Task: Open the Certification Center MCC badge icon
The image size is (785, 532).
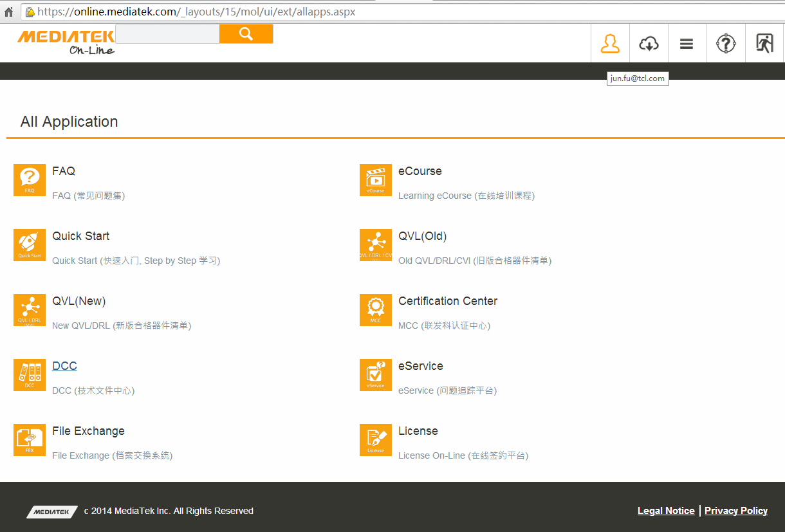Action: point(376,310)
